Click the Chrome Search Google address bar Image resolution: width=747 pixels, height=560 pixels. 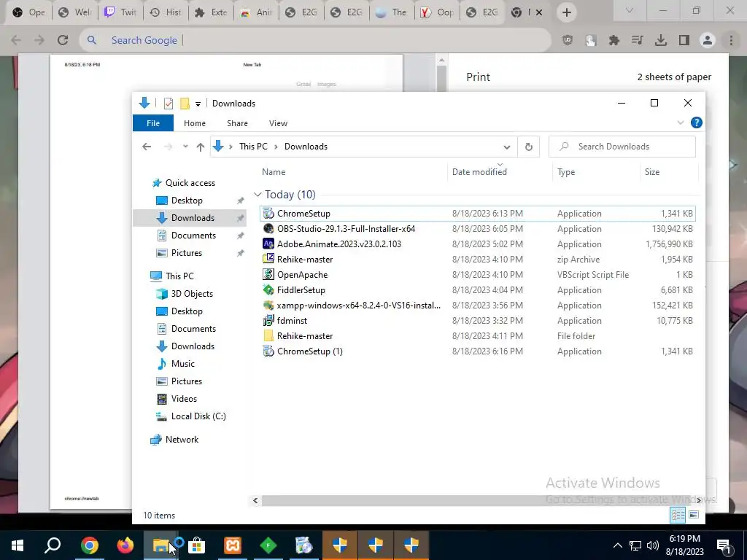(314, 41)
